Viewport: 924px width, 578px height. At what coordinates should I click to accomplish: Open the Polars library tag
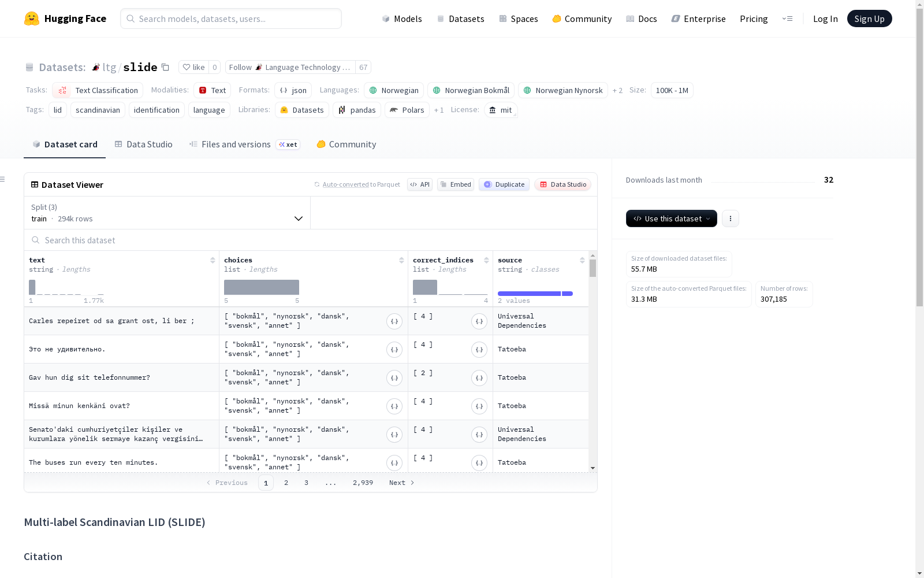click(407, 110)
